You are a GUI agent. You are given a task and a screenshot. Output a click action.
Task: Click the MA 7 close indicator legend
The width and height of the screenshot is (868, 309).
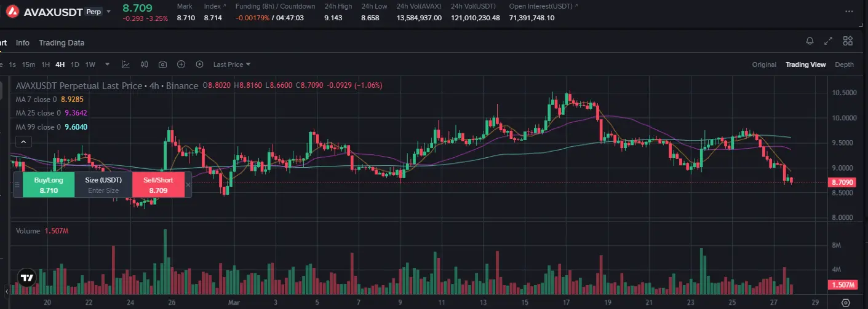36,99
